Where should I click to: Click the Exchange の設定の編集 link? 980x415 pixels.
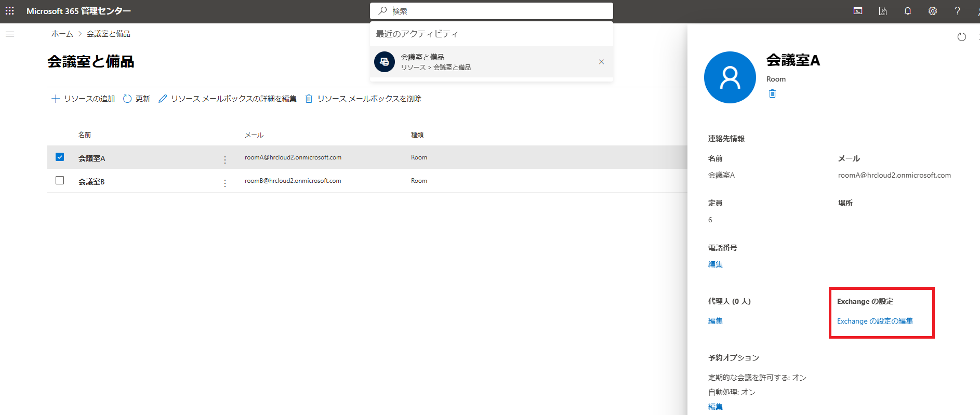[875, 321]
